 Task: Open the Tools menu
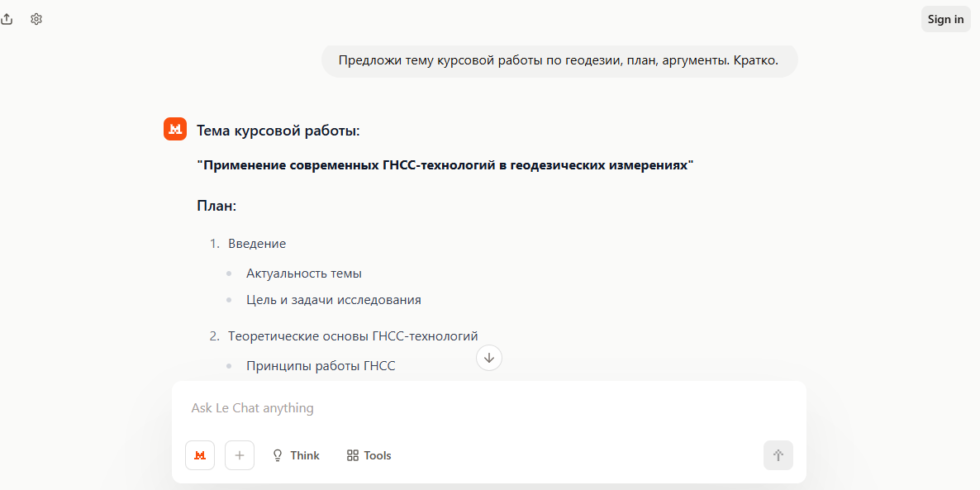coord(369,455)
